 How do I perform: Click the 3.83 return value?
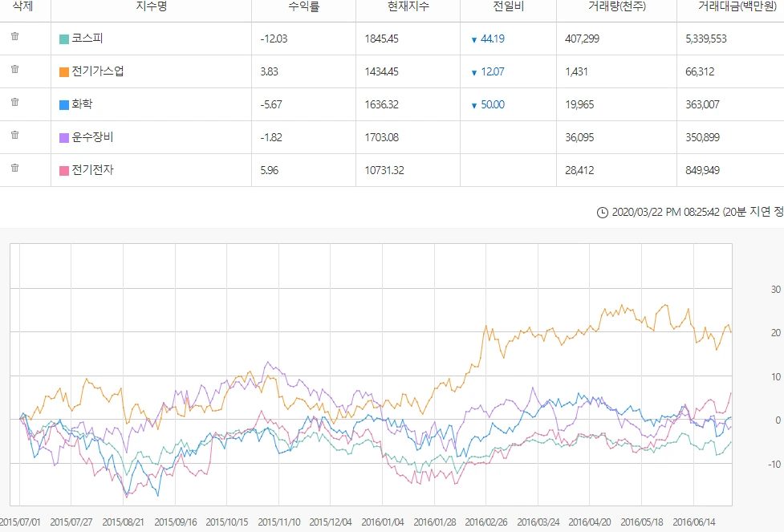click(269, 72)
